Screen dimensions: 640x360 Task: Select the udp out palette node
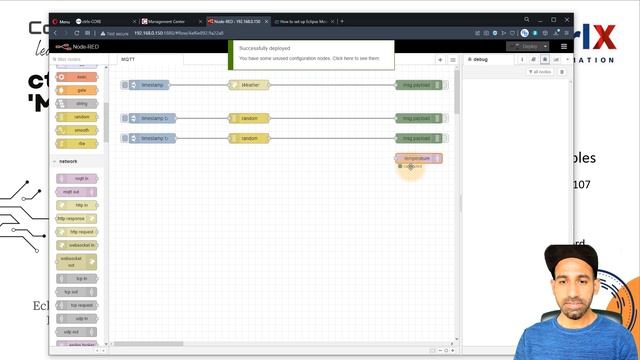76,332
